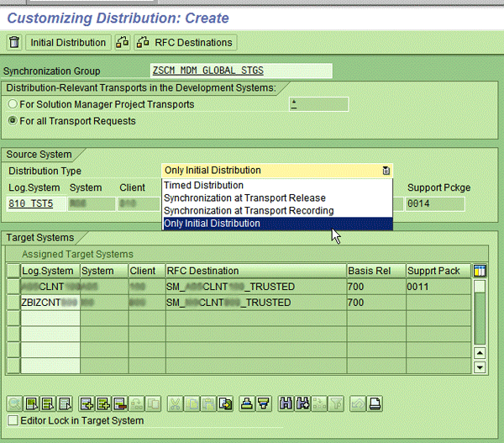
Task: Click Support Pckge field showing 0014
Action: click(435, 204)
